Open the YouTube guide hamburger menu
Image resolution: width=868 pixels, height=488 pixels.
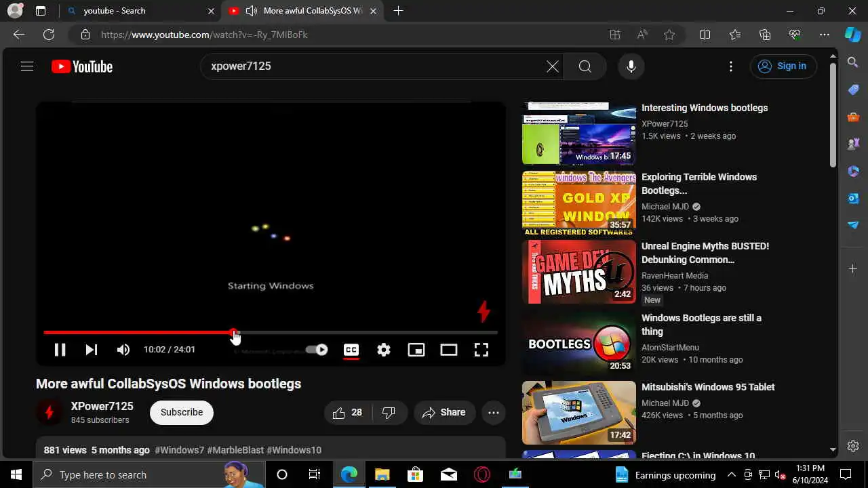(x=27, y=66)
